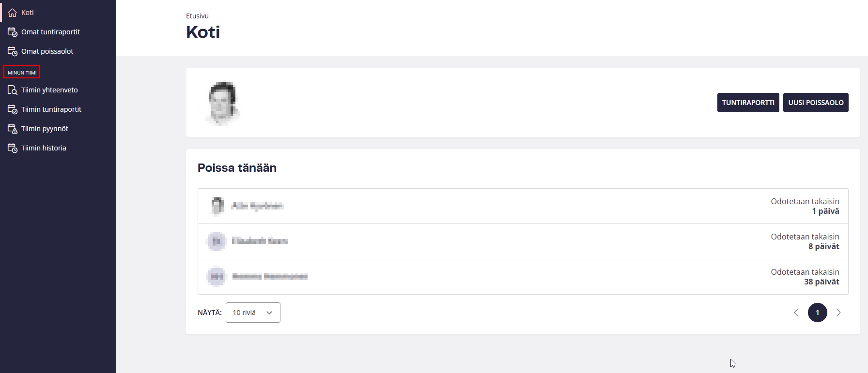Click the Etusivu breadcrumb link
This screenshot has height=373, width=868.
tap(197, 16)
